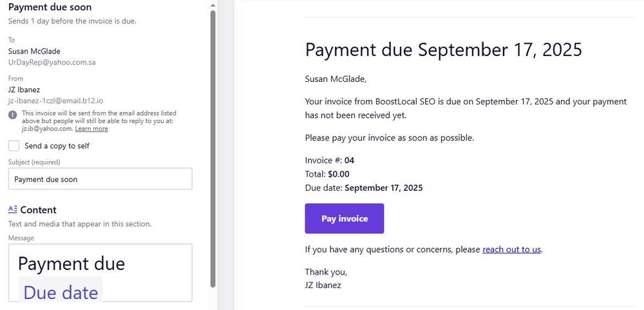Click the 'Payment due' text in Message editor
The image size is (644, 310).
tap(71, 264)
